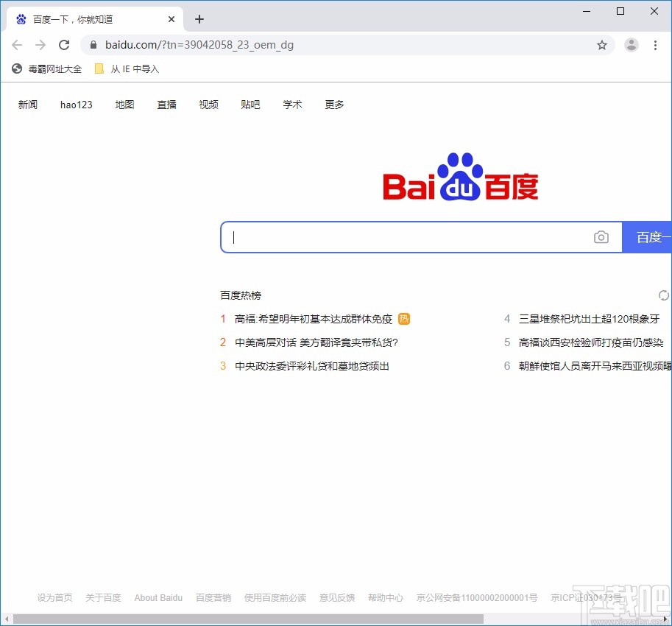Open Chrome's three-dot menu

656,45
